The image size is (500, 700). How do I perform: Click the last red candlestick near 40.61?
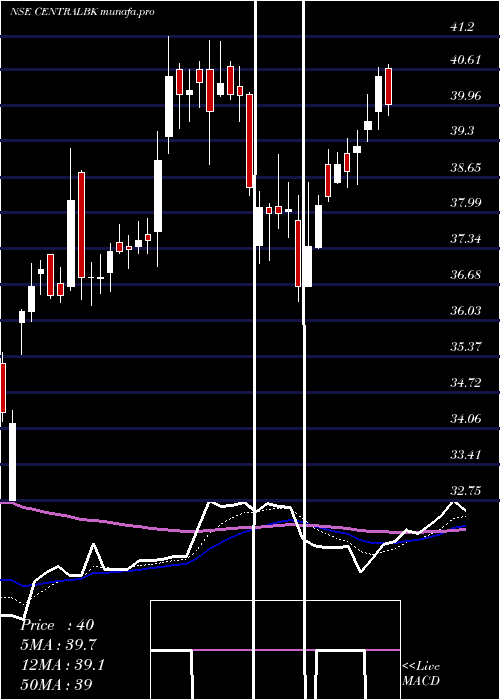point(388,87)
